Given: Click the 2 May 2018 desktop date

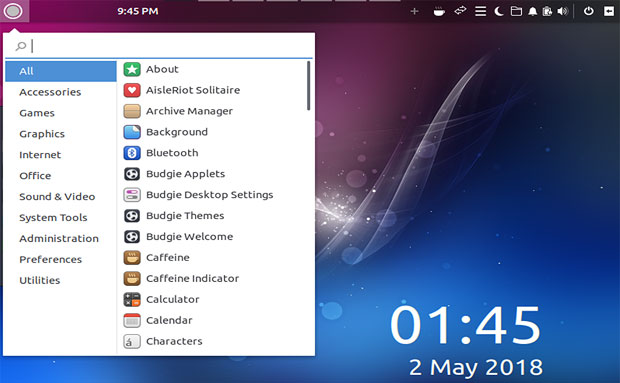Looking at the screenshot, I should (x=476, y=368).
